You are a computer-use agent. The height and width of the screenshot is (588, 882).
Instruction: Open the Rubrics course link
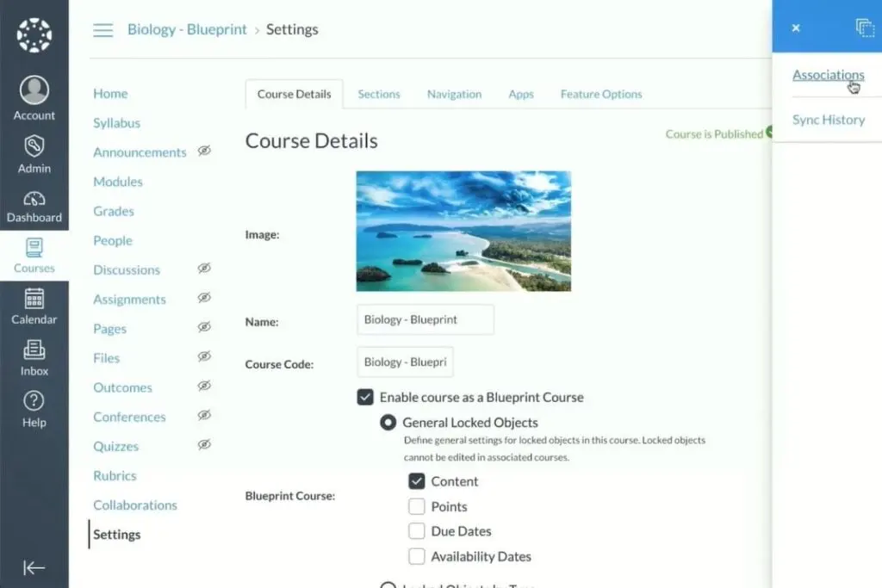click(x=115, y=475)
